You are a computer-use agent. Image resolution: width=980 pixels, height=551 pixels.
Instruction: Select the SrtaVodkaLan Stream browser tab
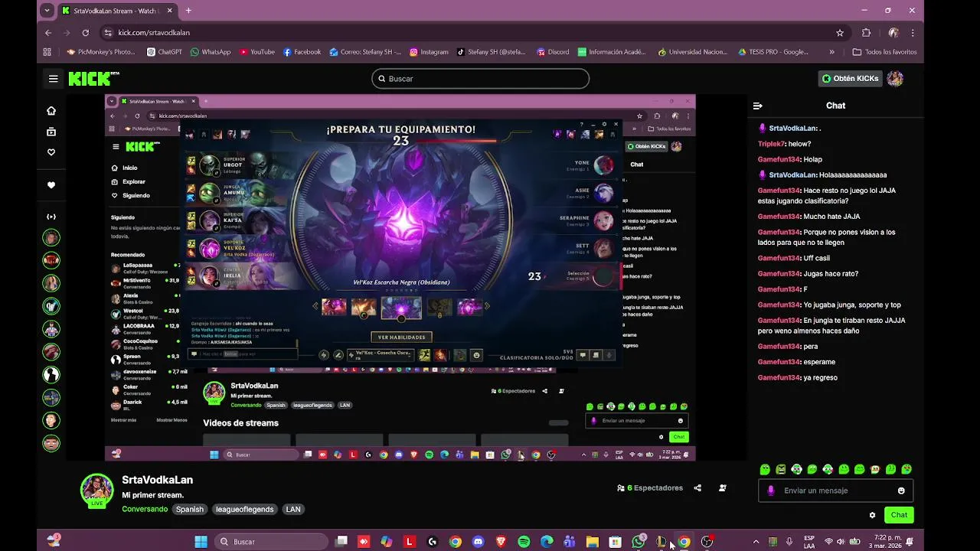click(x=116, y=11)
